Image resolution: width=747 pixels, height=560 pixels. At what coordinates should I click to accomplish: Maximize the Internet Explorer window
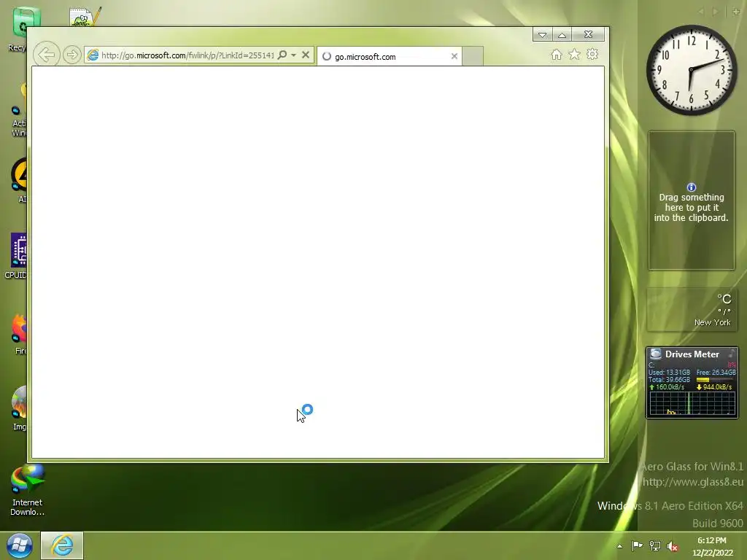[x=562, y=35]
